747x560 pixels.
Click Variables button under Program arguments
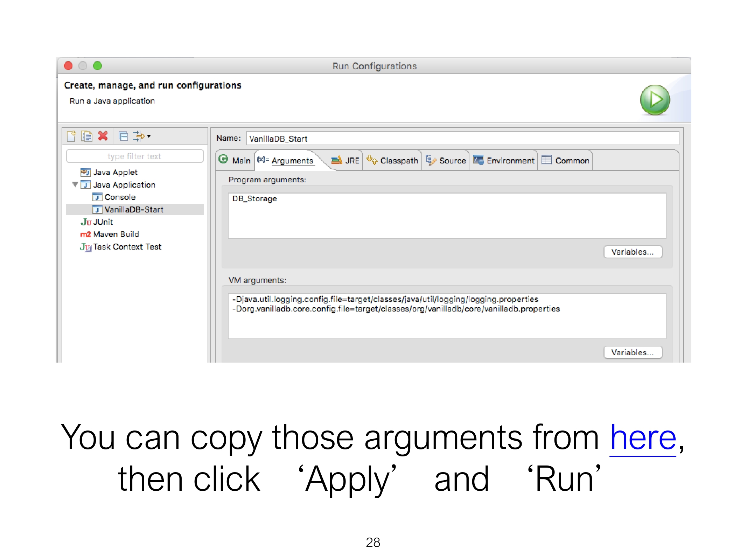(x=632, y=252)
